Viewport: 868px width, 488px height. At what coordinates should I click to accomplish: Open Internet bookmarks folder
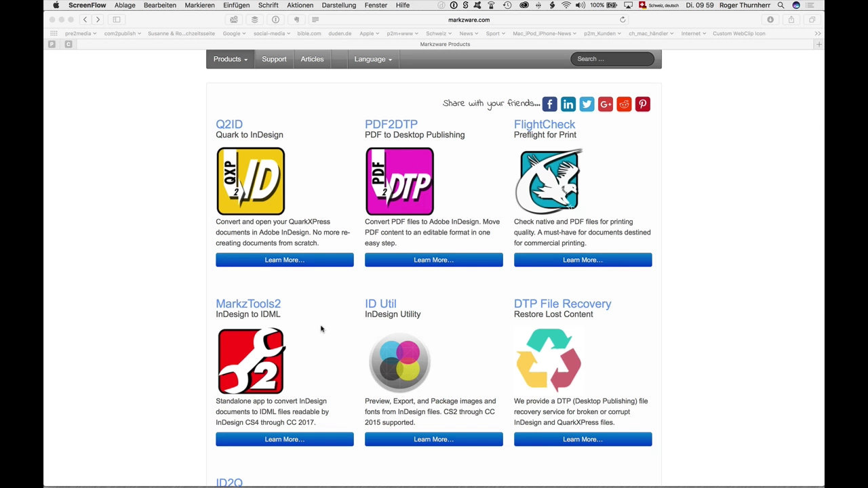coord(694,33)
